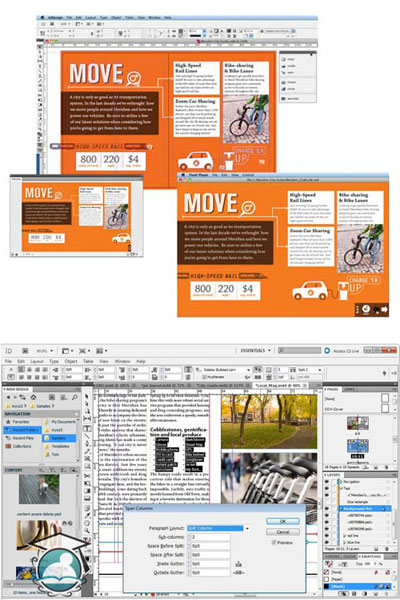Click Access CS Live button
Image resolution: width=400 pixels, height=600 pixels.
point(341,351)
